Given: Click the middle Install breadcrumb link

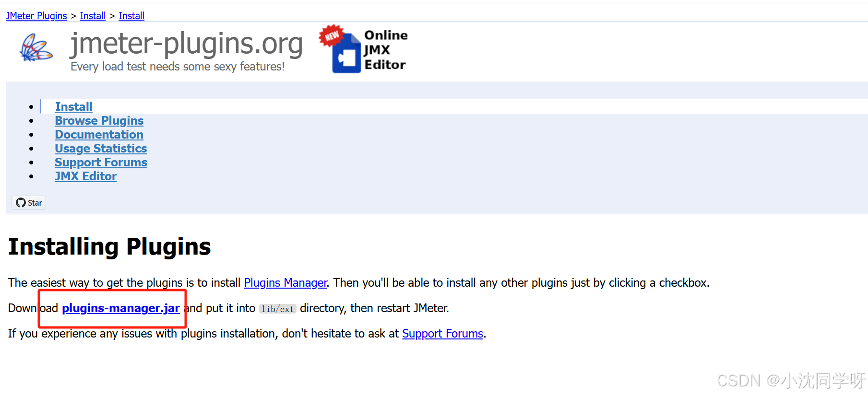Looking at the screenshot, I should (93, 16).
